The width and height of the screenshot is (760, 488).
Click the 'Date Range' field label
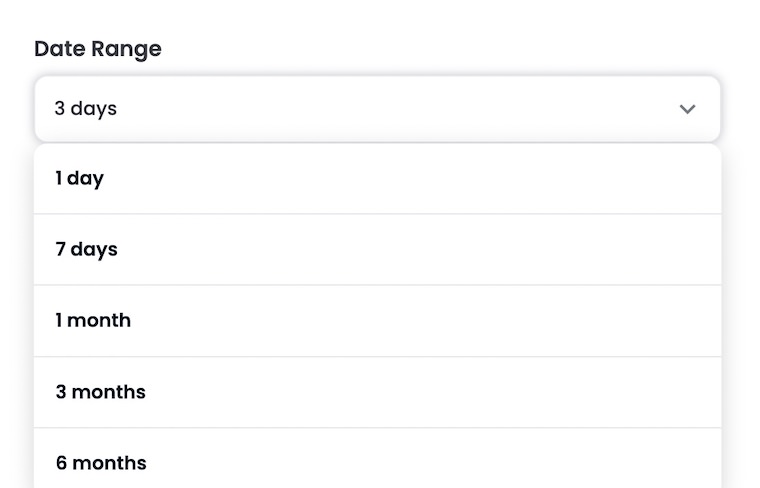coord(98,49)
